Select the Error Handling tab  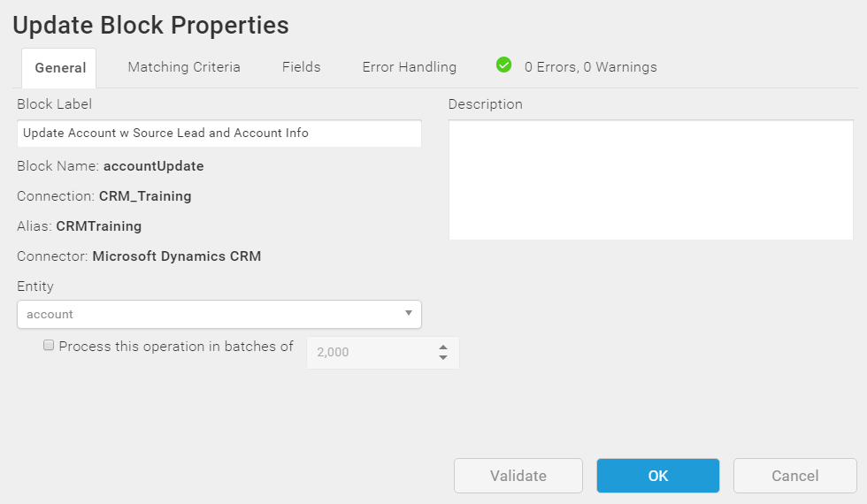click(x=409, y=67)
